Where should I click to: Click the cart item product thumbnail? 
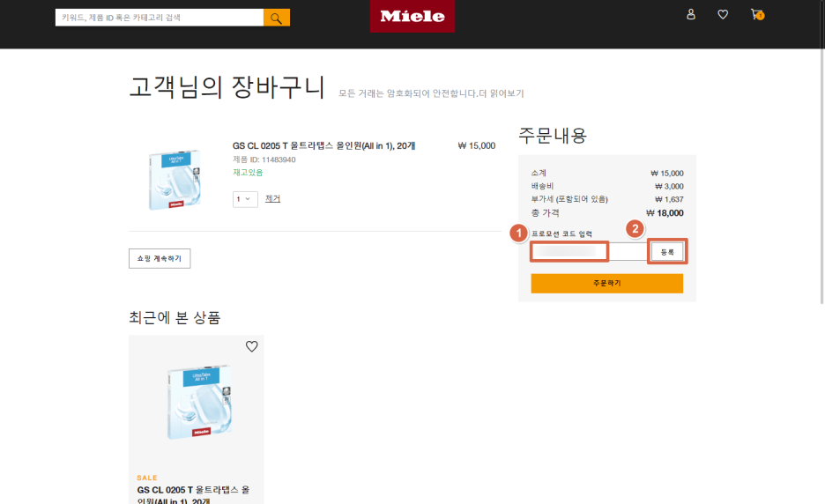point(175,180)
